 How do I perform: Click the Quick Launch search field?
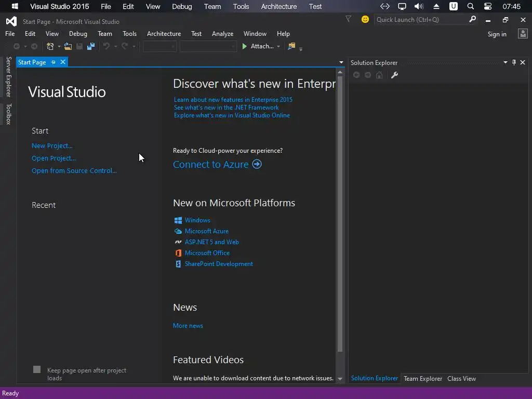click(x=421, y=19)
